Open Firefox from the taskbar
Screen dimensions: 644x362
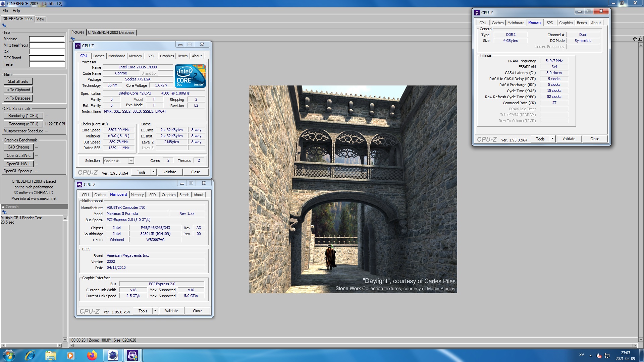click(92, 355)
